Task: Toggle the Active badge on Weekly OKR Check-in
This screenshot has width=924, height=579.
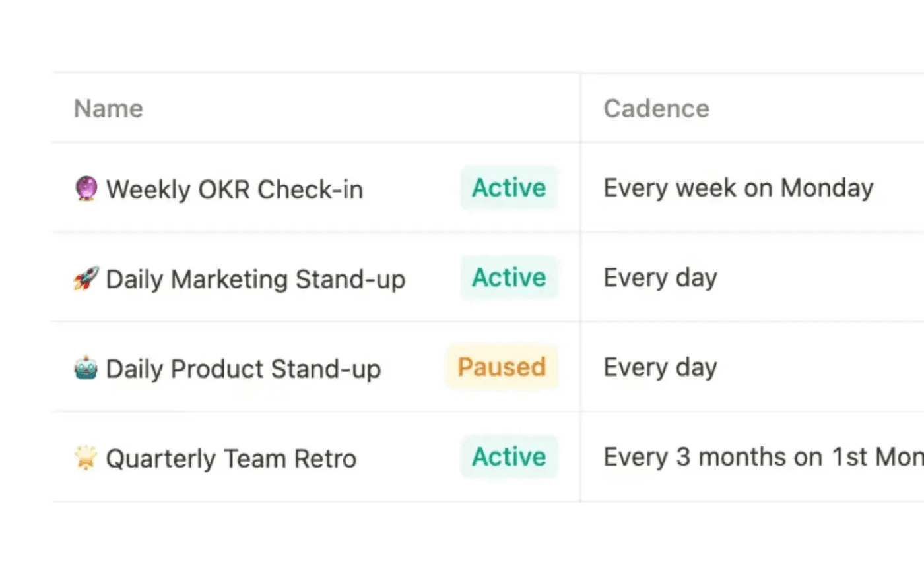Action: [509, 188]
